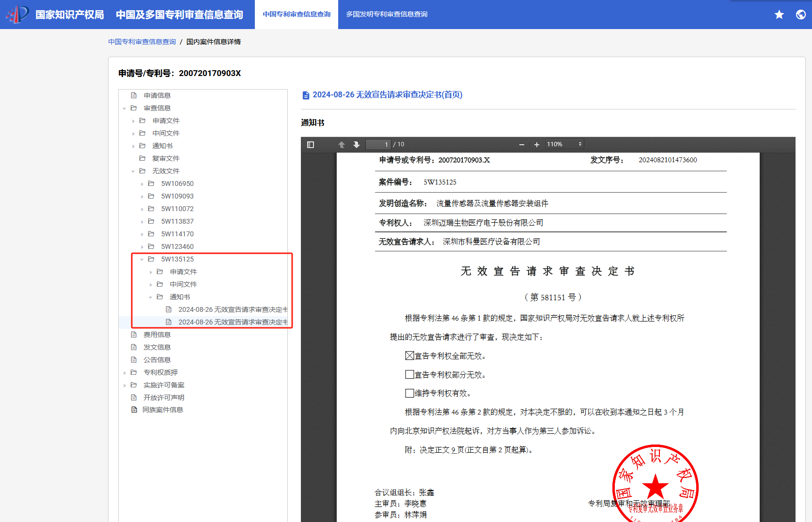
Task: Switch to 多国发明专利审查信息查询 tab
Action: [x=387, y=15]
